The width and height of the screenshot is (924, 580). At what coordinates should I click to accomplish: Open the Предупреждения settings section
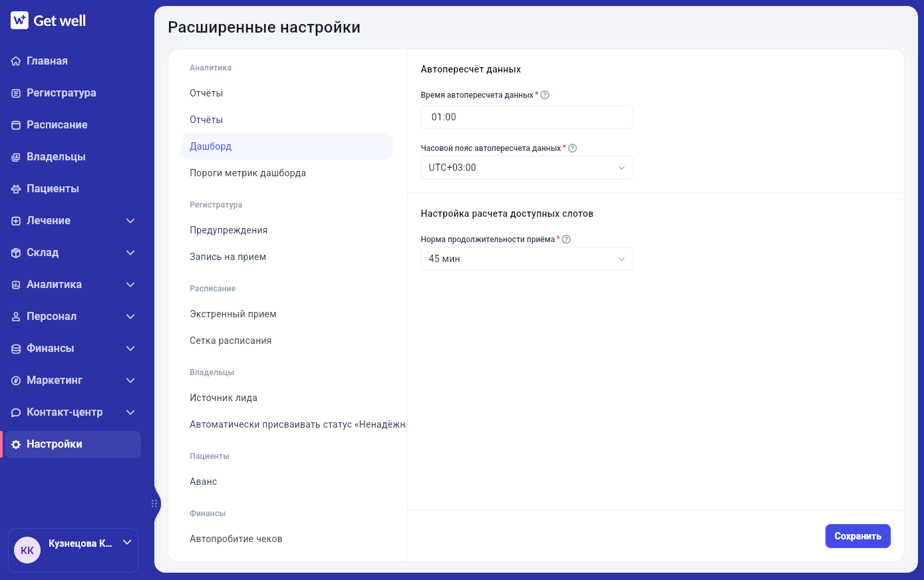287,230
